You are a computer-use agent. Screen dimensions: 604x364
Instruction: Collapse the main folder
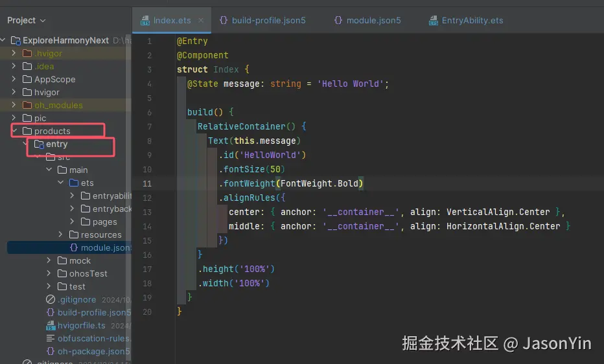tap(49, 170)
